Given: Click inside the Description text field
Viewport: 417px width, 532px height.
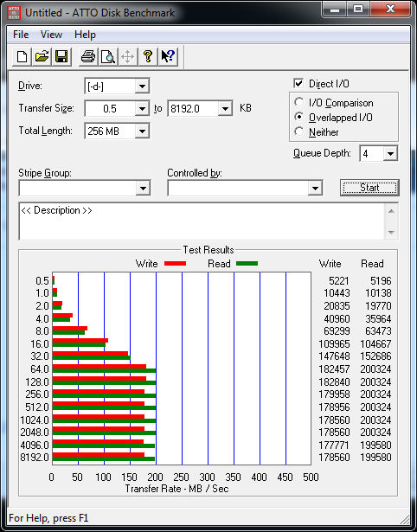Looking at the screenshot, I should pyautogui.click(x=202, y=221).
